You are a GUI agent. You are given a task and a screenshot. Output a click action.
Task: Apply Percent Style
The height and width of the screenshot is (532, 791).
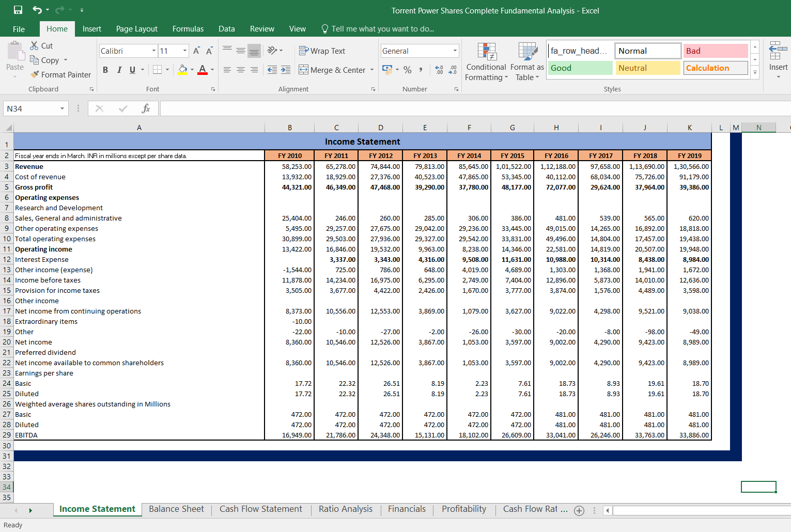408,70
